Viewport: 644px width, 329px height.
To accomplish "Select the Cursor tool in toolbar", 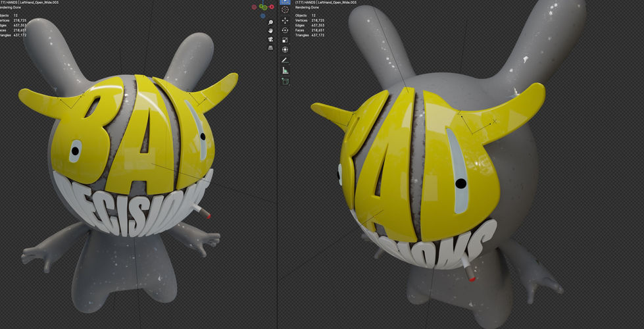I will 285,9.
